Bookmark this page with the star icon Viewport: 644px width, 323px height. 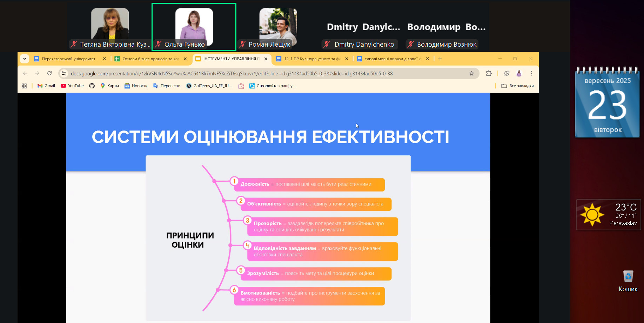click(471, 73)
